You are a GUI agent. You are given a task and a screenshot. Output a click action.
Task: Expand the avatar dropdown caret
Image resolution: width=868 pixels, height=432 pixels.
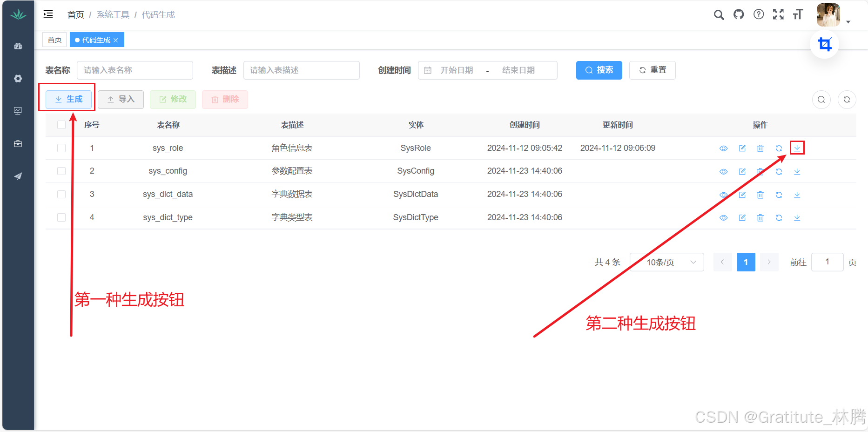coord(848,22)
